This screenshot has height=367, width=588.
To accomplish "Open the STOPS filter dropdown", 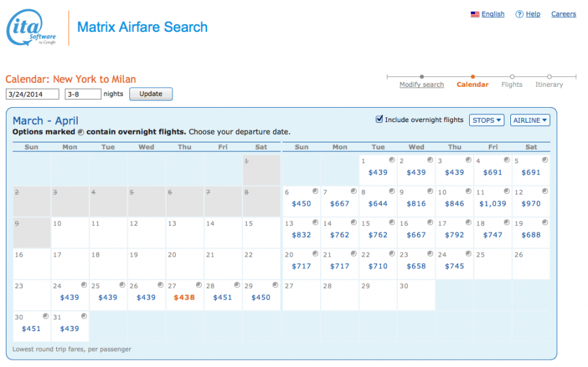I will [x=487, y=120].
